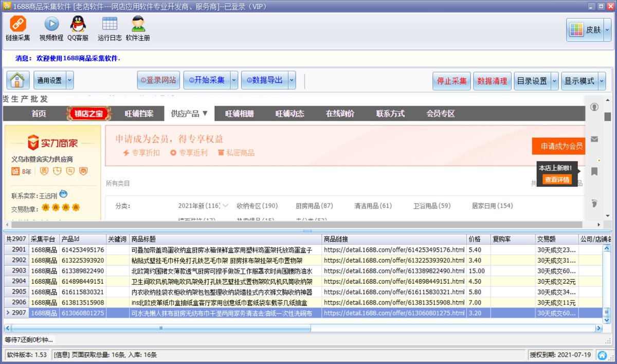Expand the 皮肤 skin dropdown
The image size is (617, 364).
tap(607, 30)
